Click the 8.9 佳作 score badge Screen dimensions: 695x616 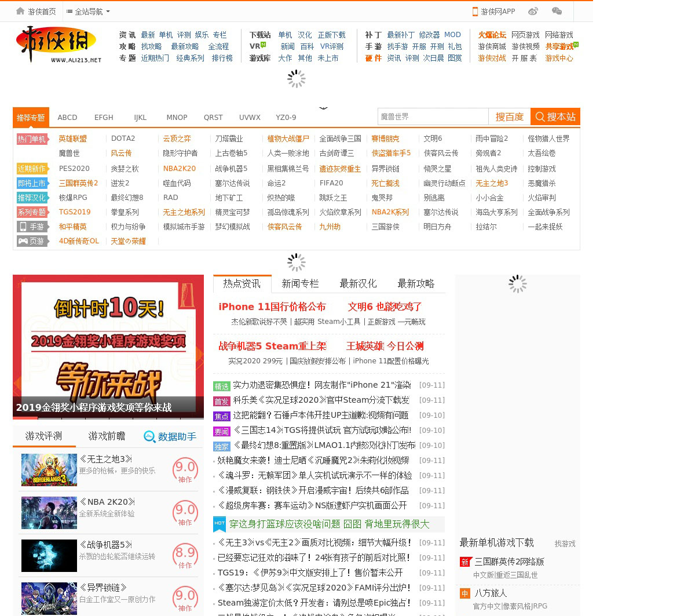pos(185,556)
